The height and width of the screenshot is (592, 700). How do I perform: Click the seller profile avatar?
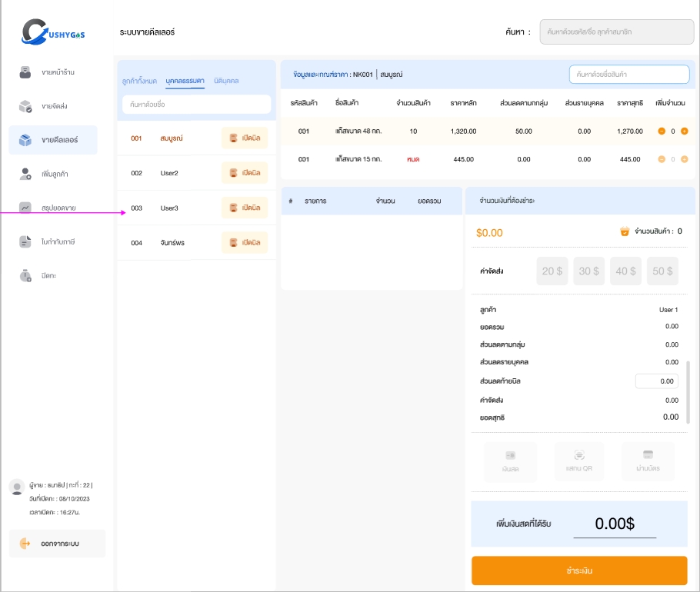[17, 487]
